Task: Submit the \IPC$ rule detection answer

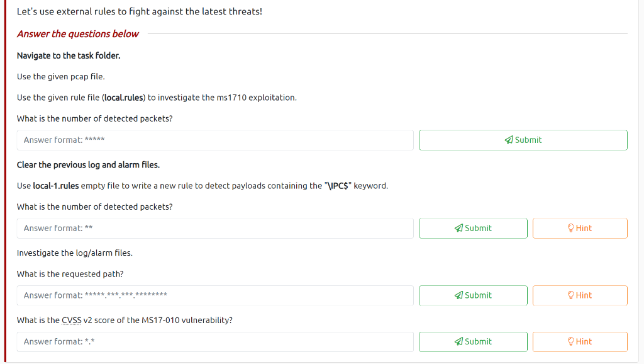Action: [473, 228]
